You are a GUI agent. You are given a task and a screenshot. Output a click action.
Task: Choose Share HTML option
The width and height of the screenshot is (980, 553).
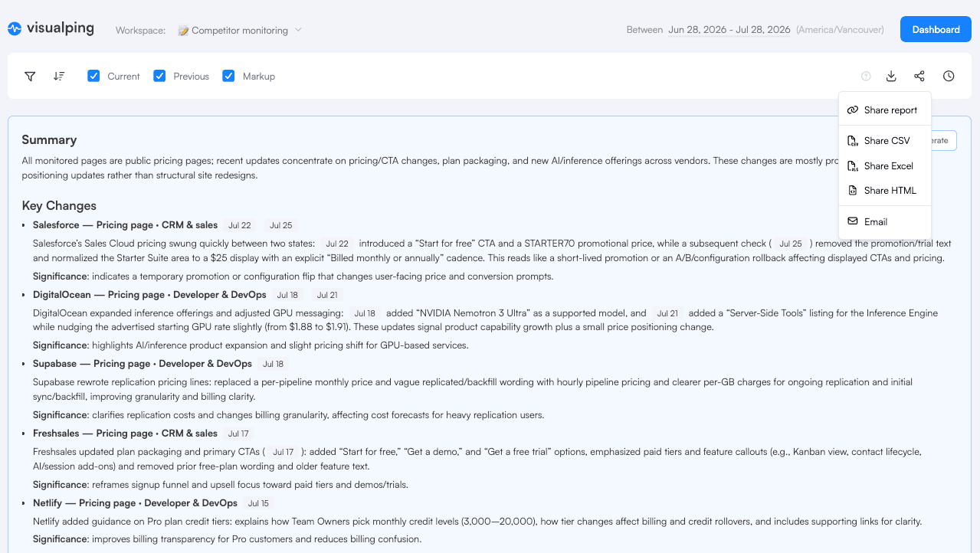tap(885, 191)
